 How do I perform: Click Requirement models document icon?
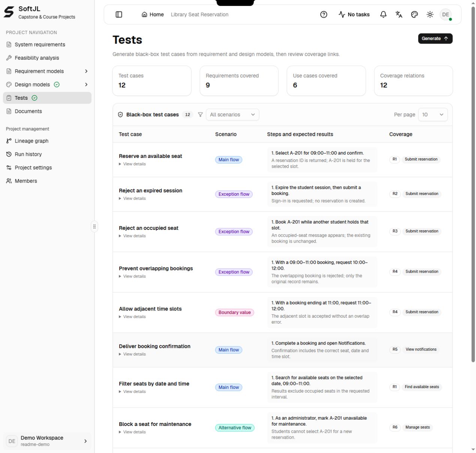coord(9,71)
